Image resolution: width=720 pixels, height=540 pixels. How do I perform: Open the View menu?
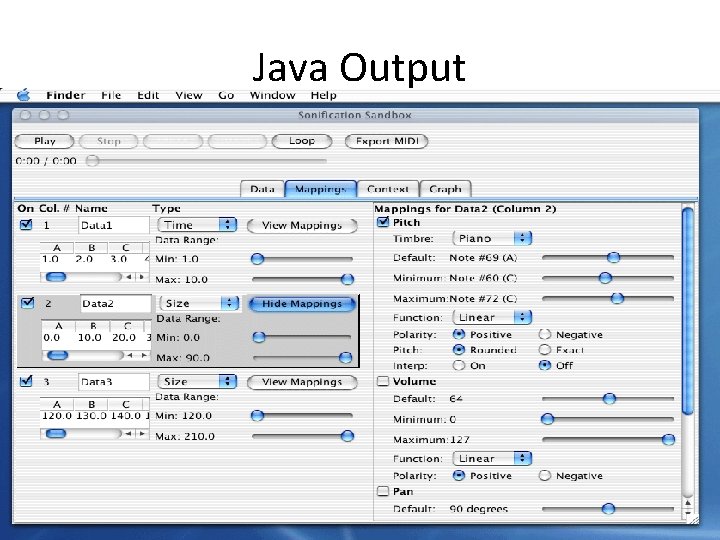click(189, 96)
